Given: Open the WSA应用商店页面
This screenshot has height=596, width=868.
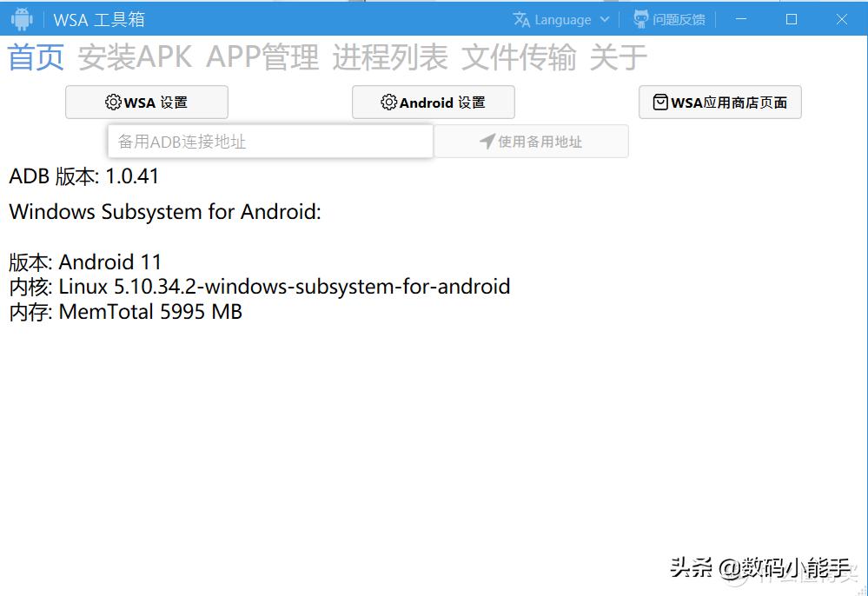Looking at the screenshot, I should pos(719,102).
